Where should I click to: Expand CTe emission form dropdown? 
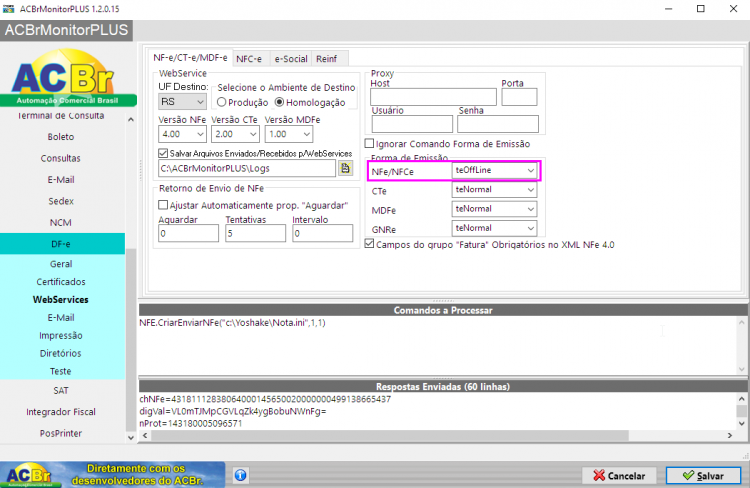coord(495,189)
